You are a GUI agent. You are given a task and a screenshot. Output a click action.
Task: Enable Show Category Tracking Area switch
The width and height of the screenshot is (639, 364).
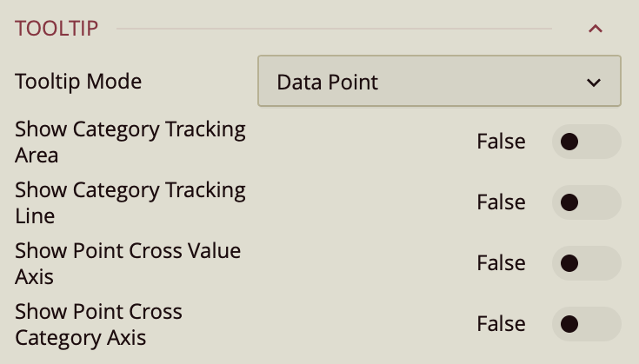[x=586, y=142]
